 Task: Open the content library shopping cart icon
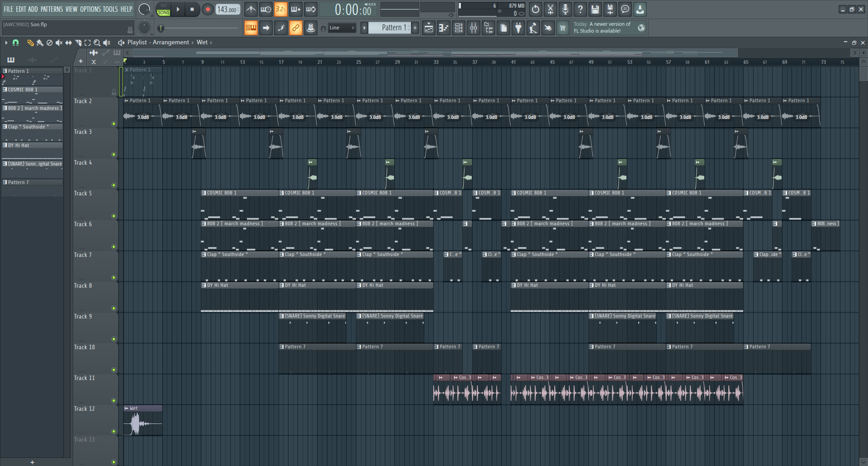pyautogui.click(x=563, y=28)
